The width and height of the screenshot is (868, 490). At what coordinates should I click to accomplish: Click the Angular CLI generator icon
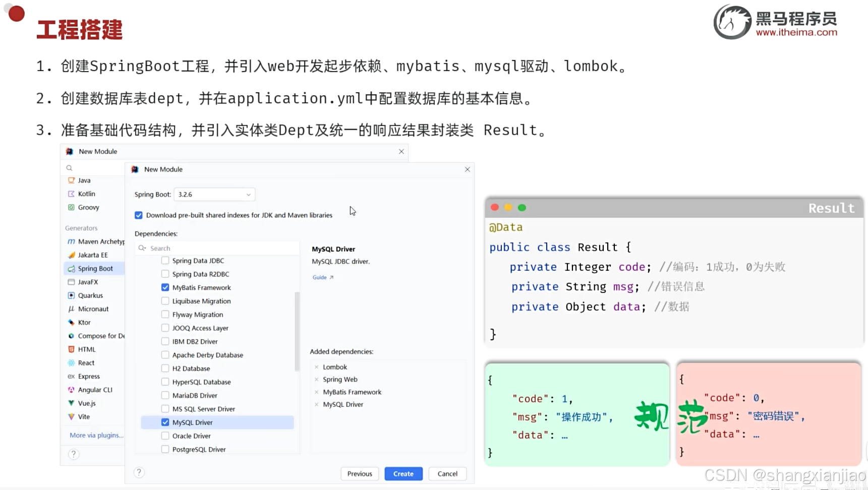tap(71, 390)
